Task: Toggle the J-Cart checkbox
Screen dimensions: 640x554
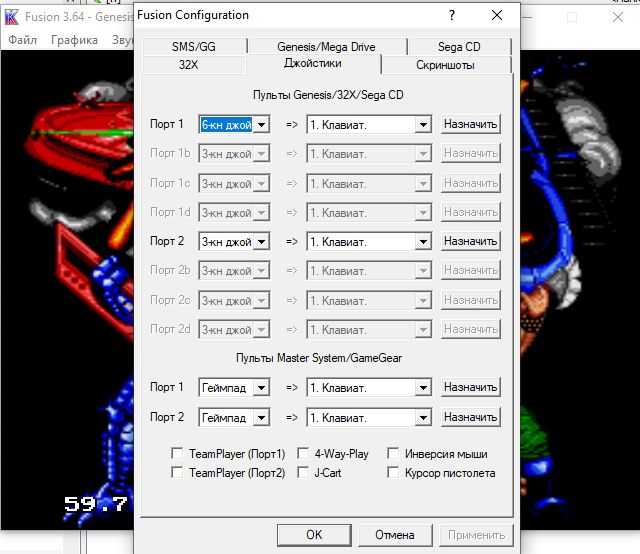Action: [302, 472]
